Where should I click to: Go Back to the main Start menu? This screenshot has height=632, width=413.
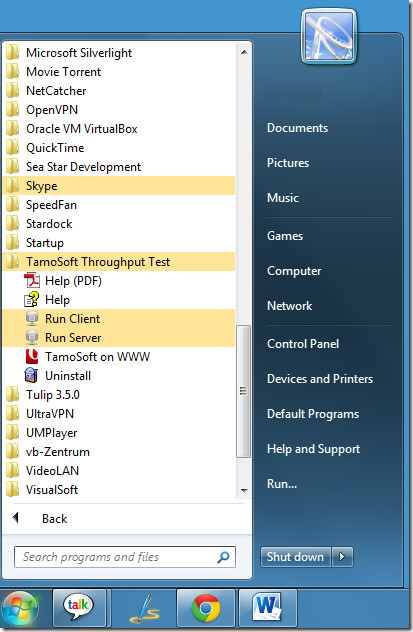tap(54, 519)
